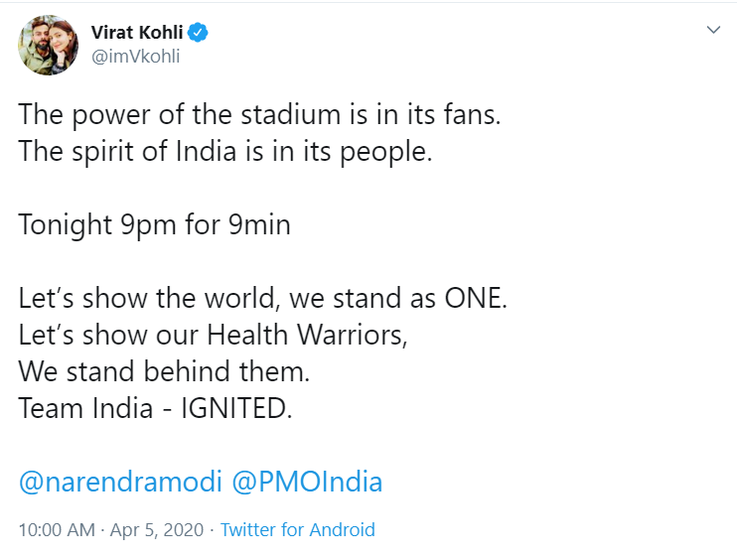Click Virat Kohli's profile picture
This screenshot has height=560, width=737.
[x=48, y=45]
